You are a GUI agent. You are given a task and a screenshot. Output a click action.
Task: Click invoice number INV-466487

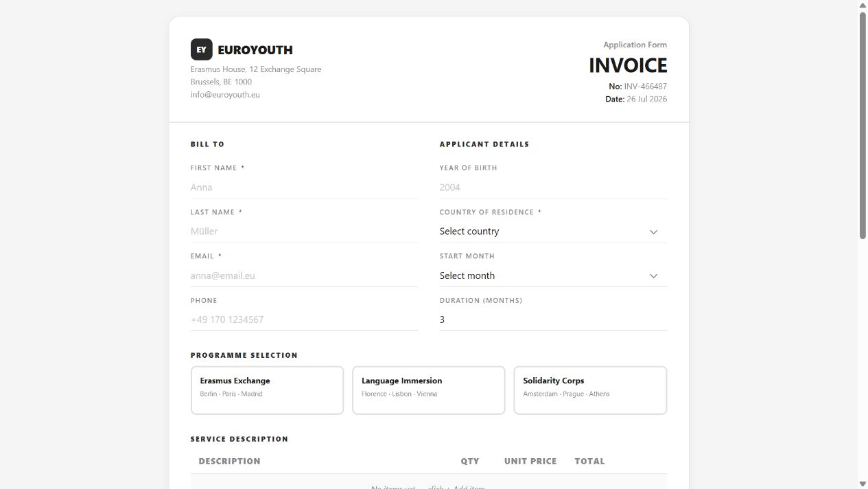click(x=645, y=87)
